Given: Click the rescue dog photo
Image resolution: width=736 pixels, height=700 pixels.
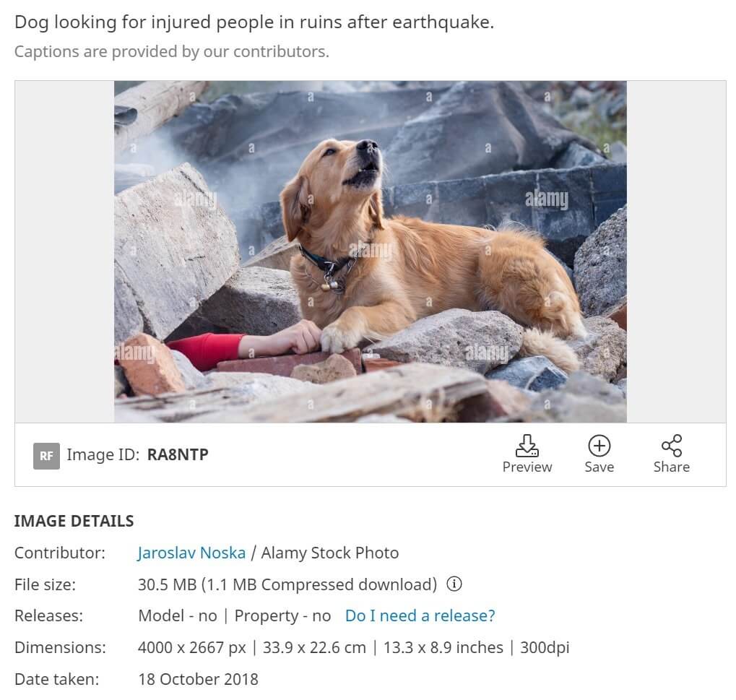Looking at the screenshot, I should pyautogui.click(x=370, y=251).
